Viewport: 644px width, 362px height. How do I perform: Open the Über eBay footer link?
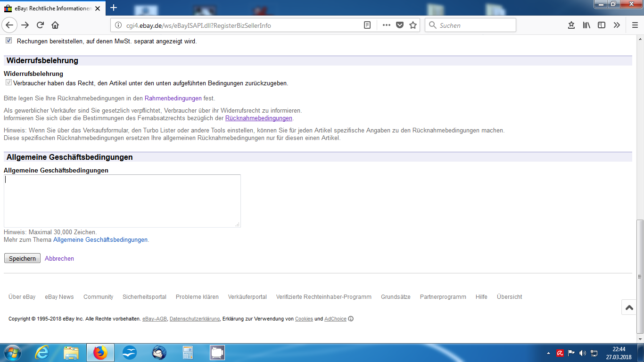click(x=22, y=297)
